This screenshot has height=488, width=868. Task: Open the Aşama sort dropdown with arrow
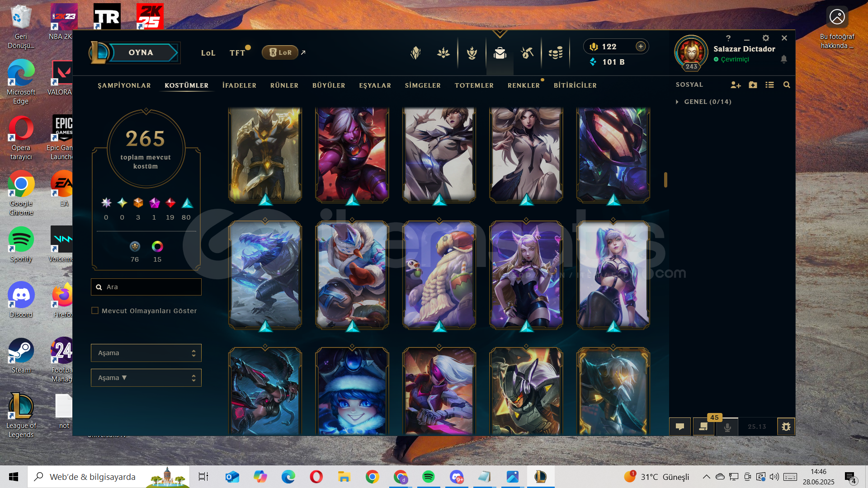pos(146,378)
